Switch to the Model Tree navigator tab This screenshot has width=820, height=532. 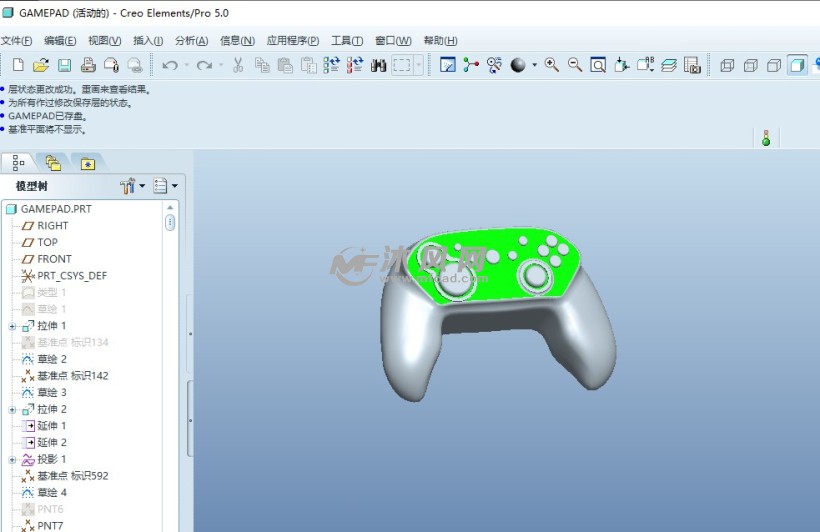tap(19, 163)
